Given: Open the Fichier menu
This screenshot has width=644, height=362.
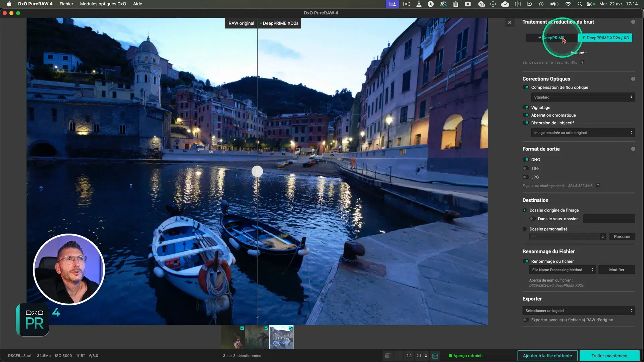Looking at the screenshot, I should [66, 4].
